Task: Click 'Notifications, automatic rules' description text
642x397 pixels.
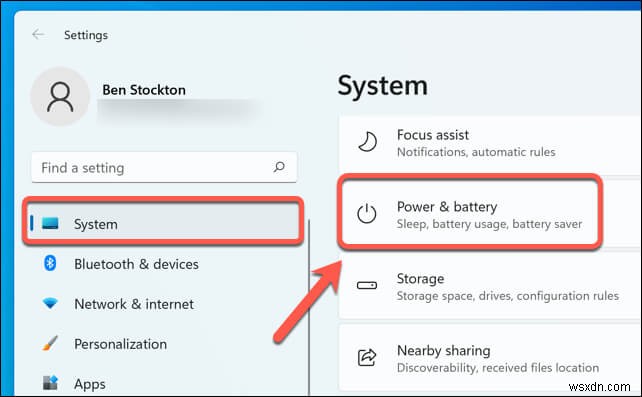Action: (476, 152)
